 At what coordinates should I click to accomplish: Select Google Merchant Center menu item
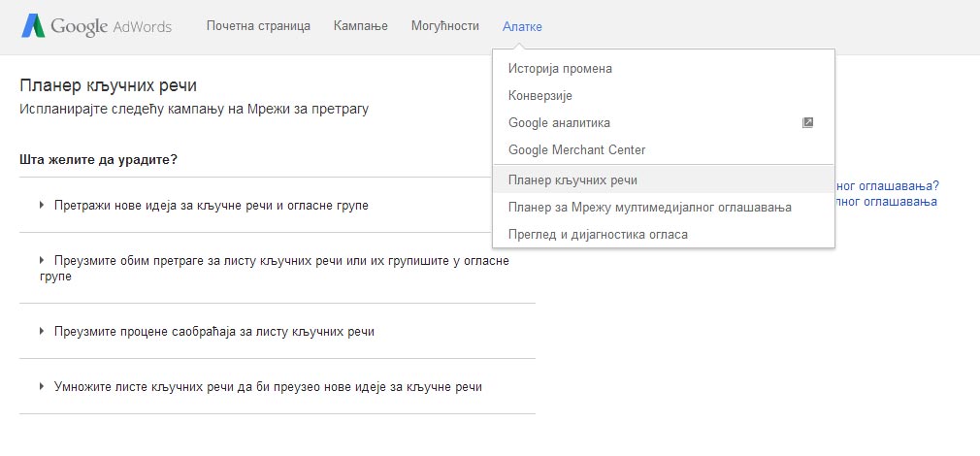coord(576,150)
